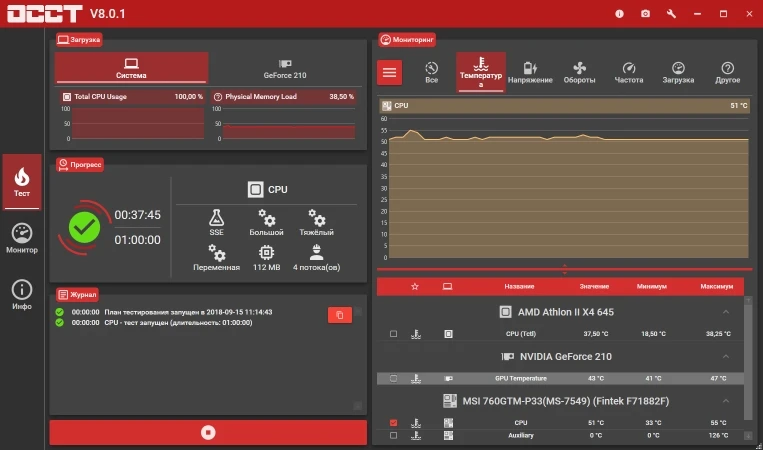Click the OCCT logo

click(x=45, y=14)
